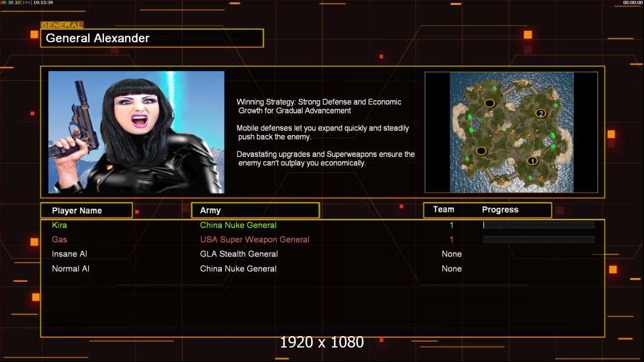Click the General Alexander name field
Viewport: 644px width, 362px height.
pos(152,38)
